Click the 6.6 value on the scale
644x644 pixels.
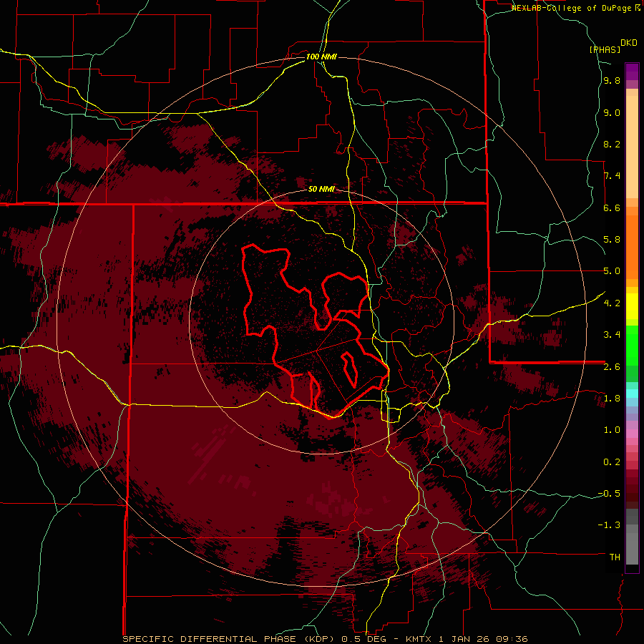click(x=612, y=208)
